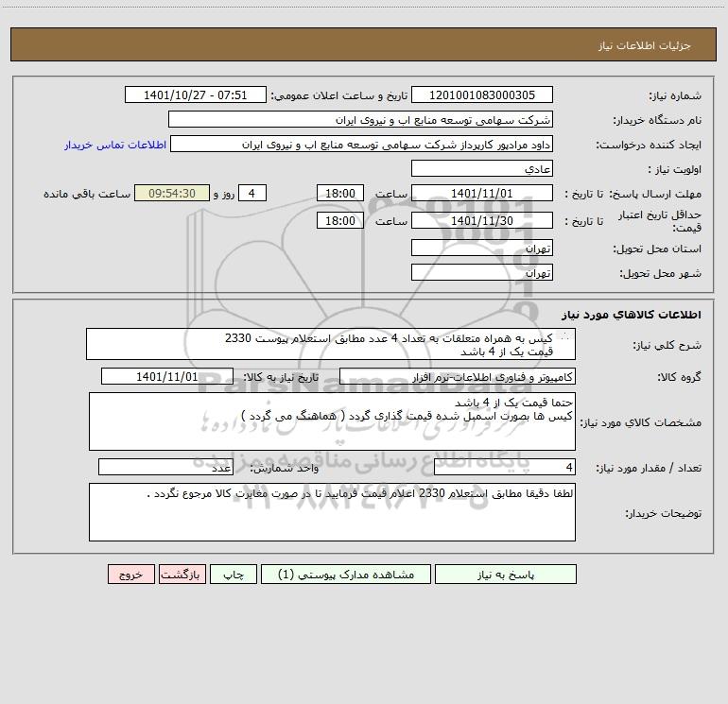This screenshot has height=704, width=728.
Task: Click the تعداد / مقدار مورد نیاز label
Action: click(649, 469)
